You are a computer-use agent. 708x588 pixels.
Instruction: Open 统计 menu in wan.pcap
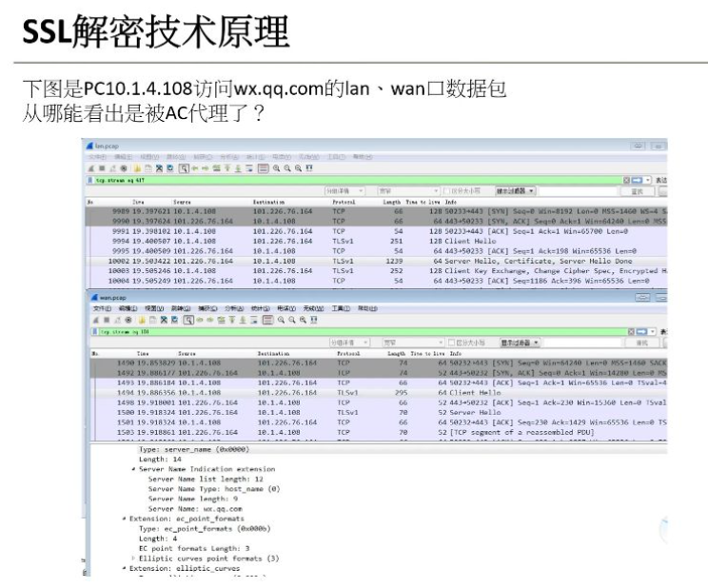coord(260,308)
